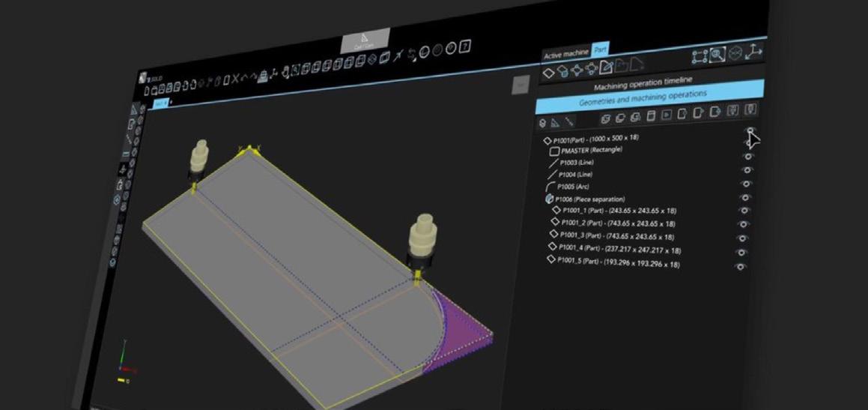Image resolution: width=868 pixels, height=410 pixels.
Task: Select the Part tab
Action: (601, 49)
